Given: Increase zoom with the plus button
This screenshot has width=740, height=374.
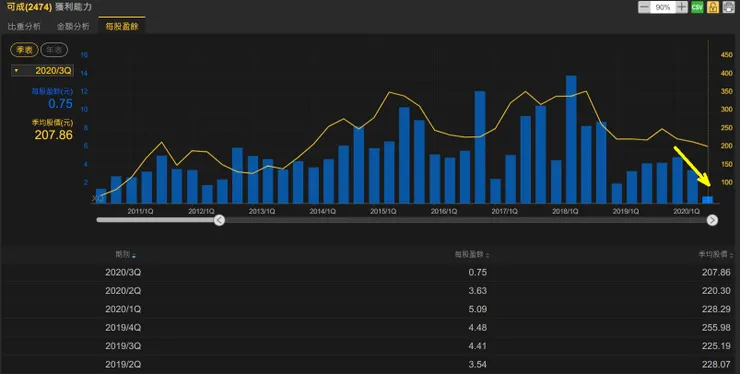Looking at the screenshot, I should (x=681, y=7).
